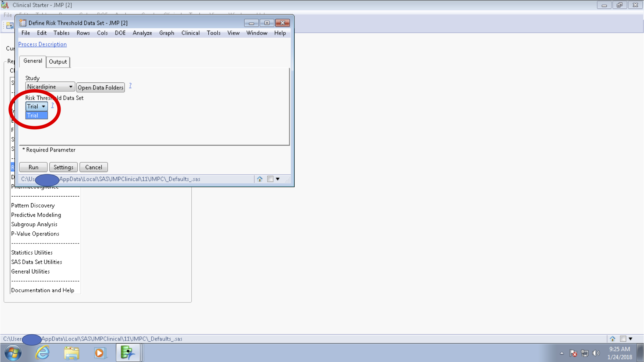Open the Nicardipine study dropdown

(50, 87)
